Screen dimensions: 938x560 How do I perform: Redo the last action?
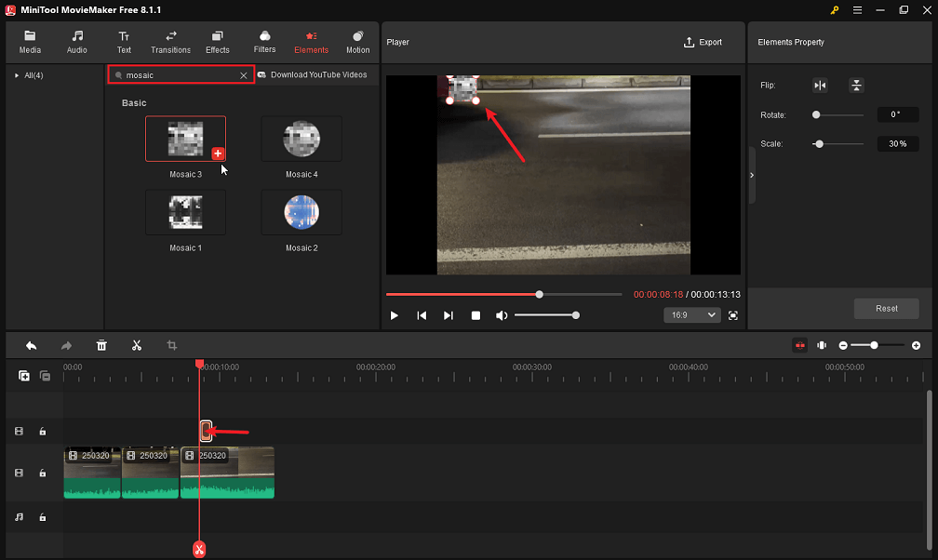point(66,346)
